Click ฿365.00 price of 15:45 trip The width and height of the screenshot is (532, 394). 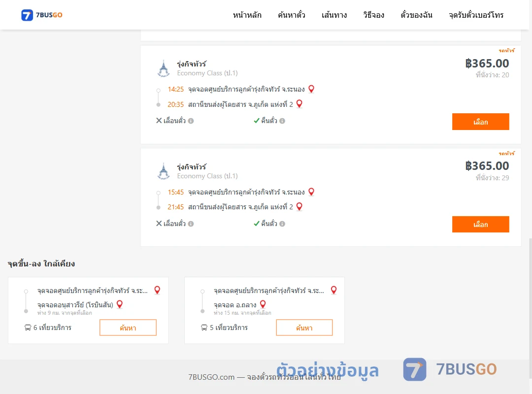coord(487,166)
